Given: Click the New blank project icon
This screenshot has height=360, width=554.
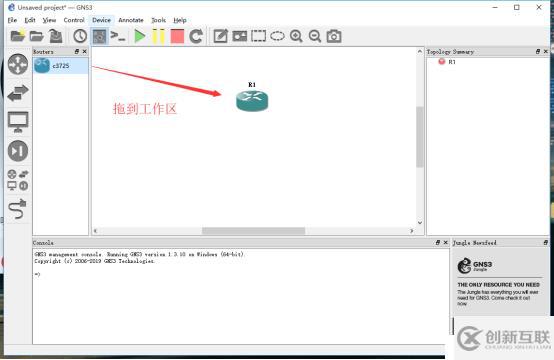Looking at the screenshot, I should pos(18,36).
